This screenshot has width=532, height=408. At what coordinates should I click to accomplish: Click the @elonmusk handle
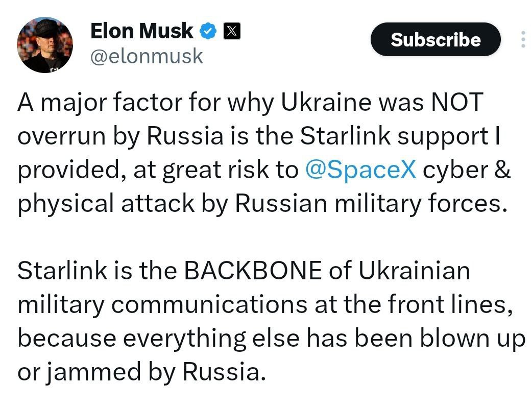click(x=147, y=56)
